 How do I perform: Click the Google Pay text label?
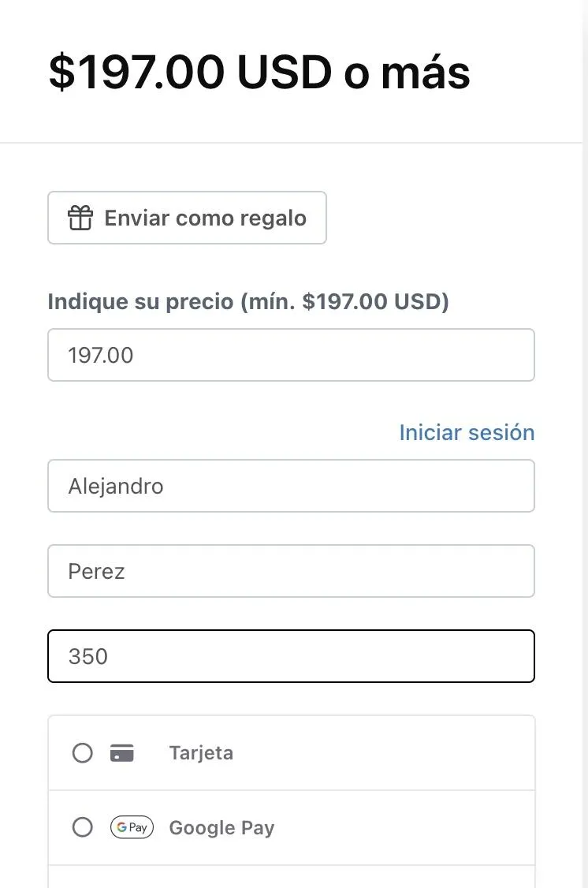(221, 828)
